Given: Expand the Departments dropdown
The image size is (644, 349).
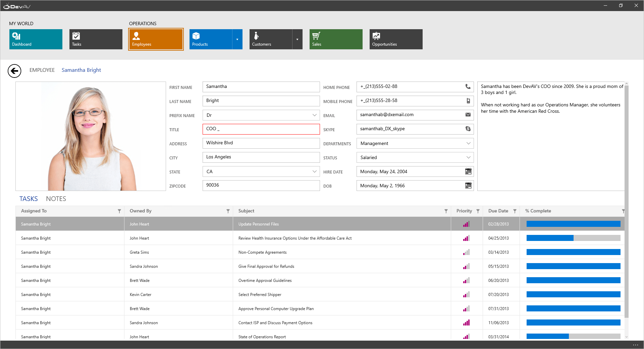Looking at the screenshot, I should click(468, 143).
